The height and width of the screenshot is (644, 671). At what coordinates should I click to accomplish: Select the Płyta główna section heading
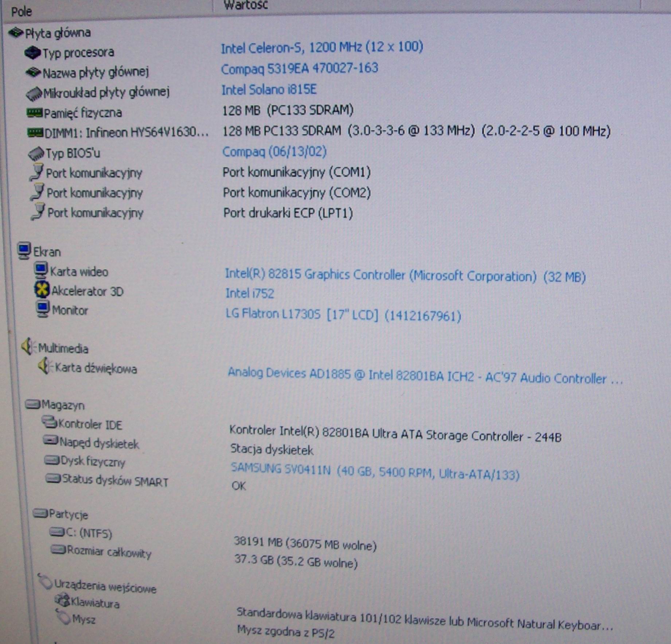pos(58,33)
